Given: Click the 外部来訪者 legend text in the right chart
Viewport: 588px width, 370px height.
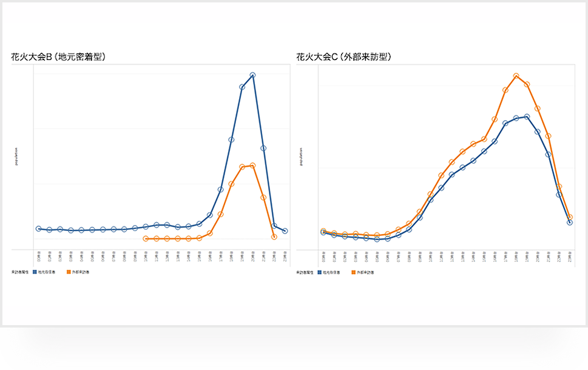Looking at the screenshot, I should click(x=365, y=272).
